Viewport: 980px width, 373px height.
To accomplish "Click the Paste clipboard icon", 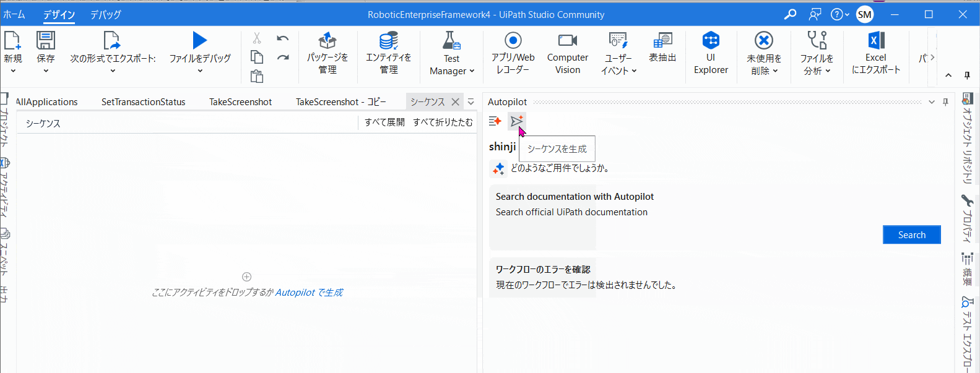I will (x=256, y=76).
